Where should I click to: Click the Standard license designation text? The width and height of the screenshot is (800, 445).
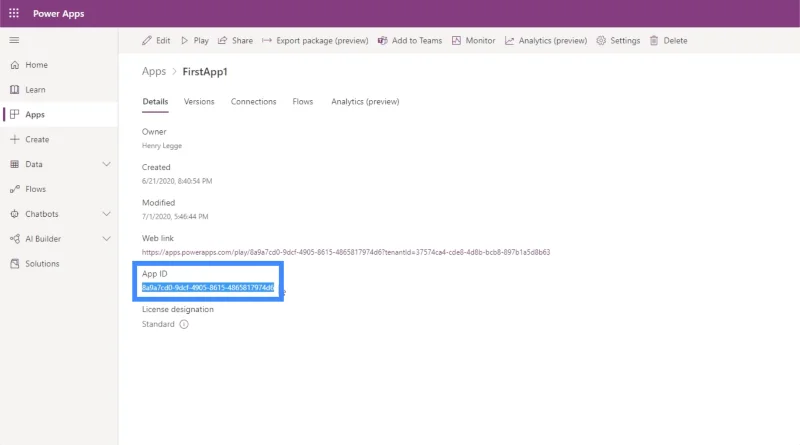158,324
